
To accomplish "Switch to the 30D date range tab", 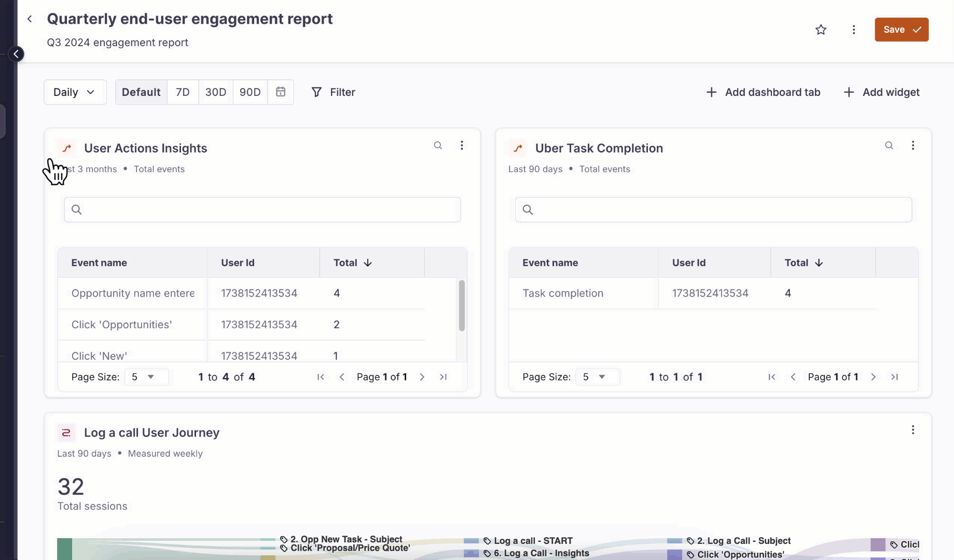I will click(x=216, y=92).
